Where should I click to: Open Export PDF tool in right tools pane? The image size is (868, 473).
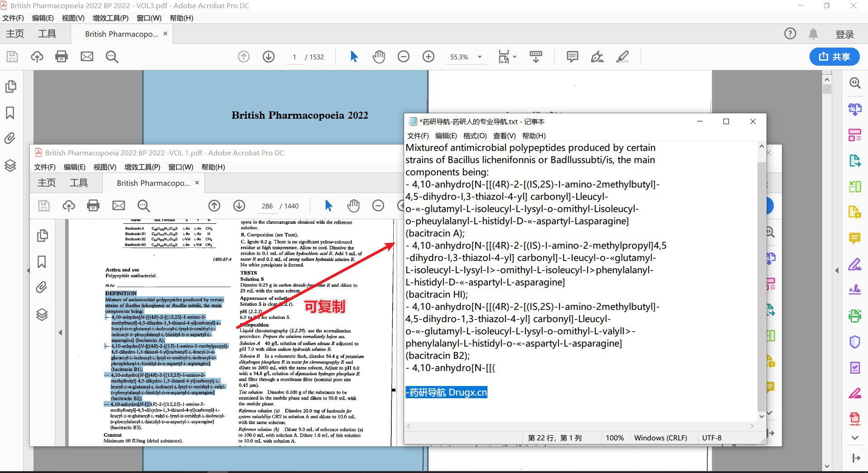click(855, 160)
